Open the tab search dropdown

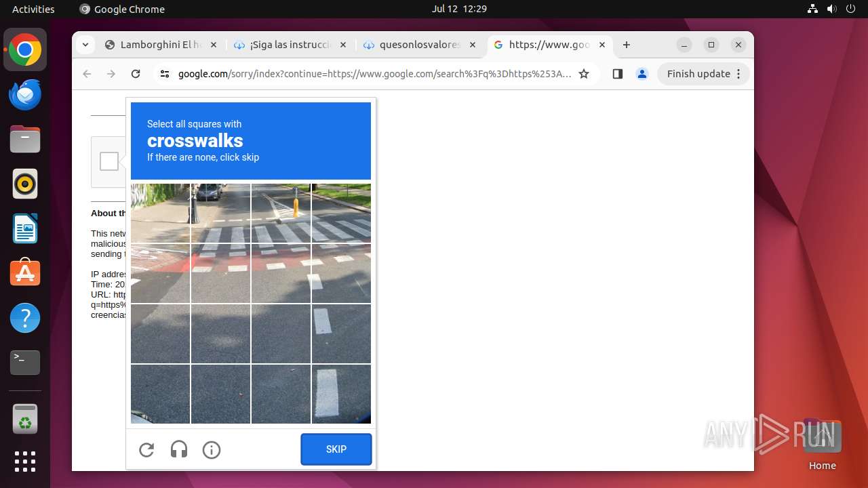point(85,45)
